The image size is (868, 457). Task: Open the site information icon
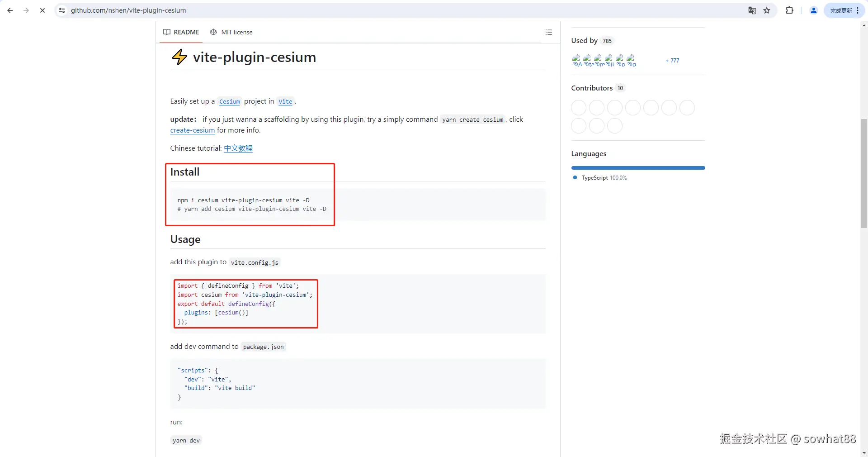coord(62,10)
